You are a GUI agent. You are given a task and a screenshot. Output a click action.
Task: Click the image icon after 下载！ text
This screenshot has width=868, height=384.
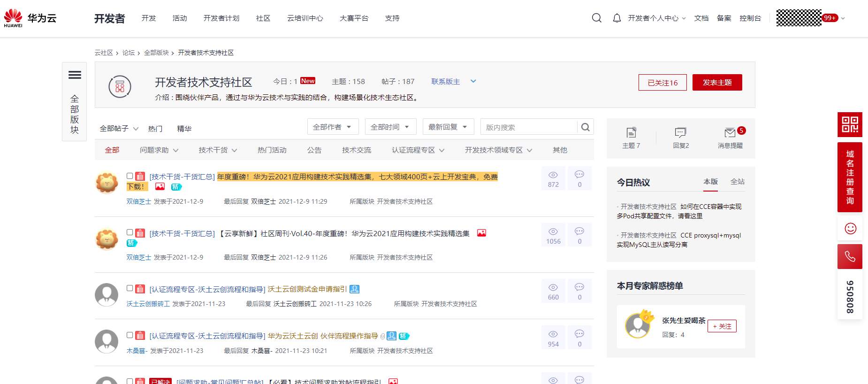point(160,187)
